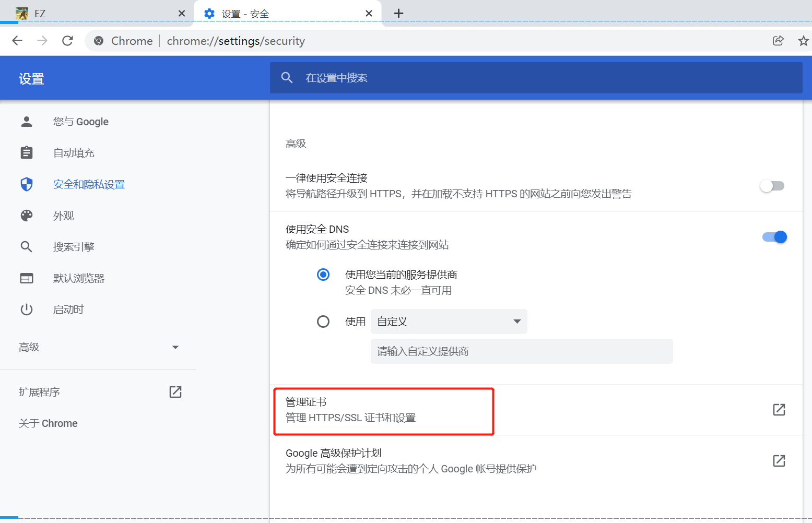Screen dimensions: 812x523
Task: Open 关于 Chrome page
Action: click(x=48, y=423)
